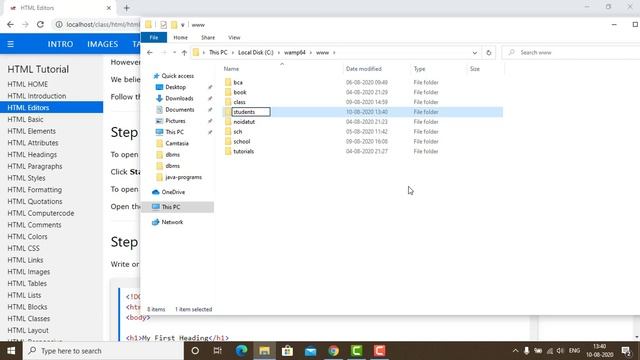Open a new browser tab
640x360 pixels.
pos(127,8)
